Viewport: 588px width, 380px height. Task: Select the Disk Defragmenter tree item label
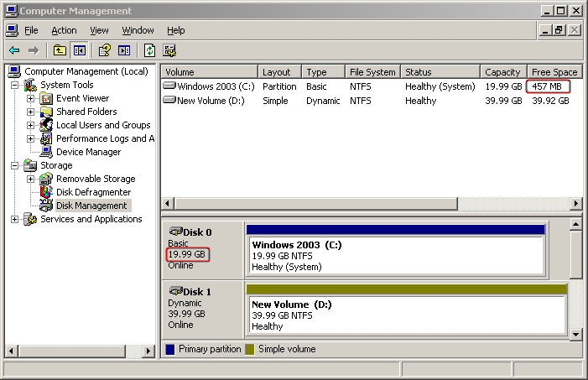pyautogui.click(x=93, y=192)
